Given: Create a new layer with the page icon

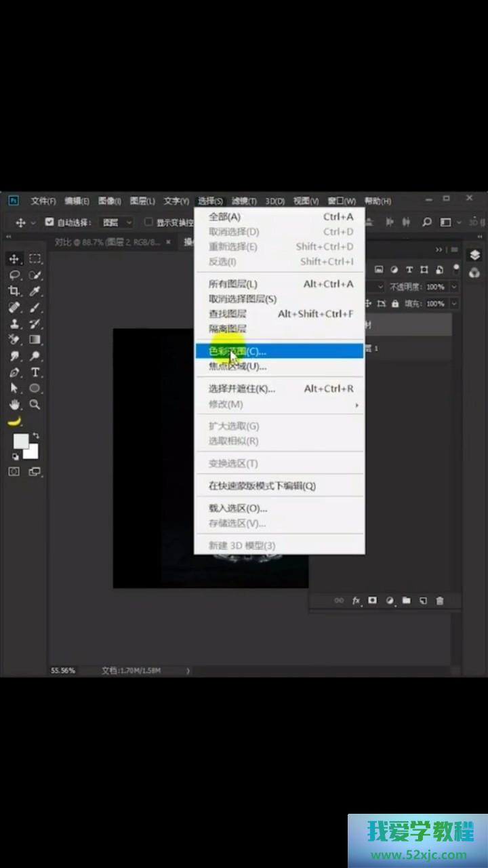Looking at the screenshot, I should (x=423, y=601).
